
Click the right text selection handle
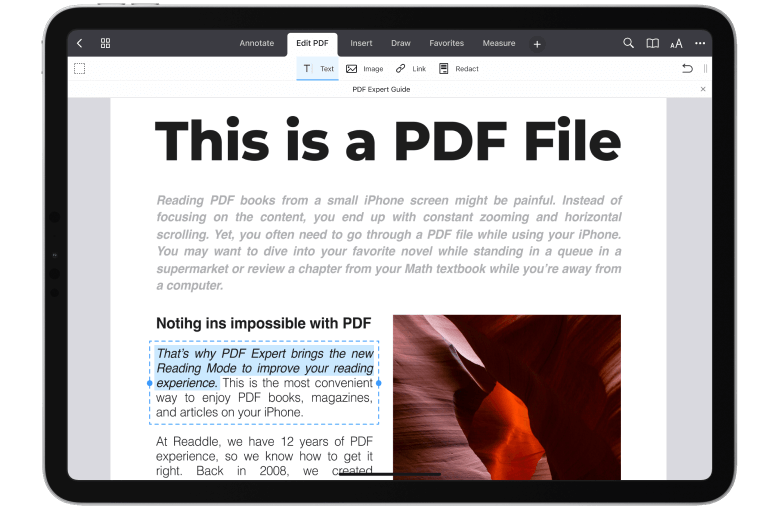click(x=379, y=383)
